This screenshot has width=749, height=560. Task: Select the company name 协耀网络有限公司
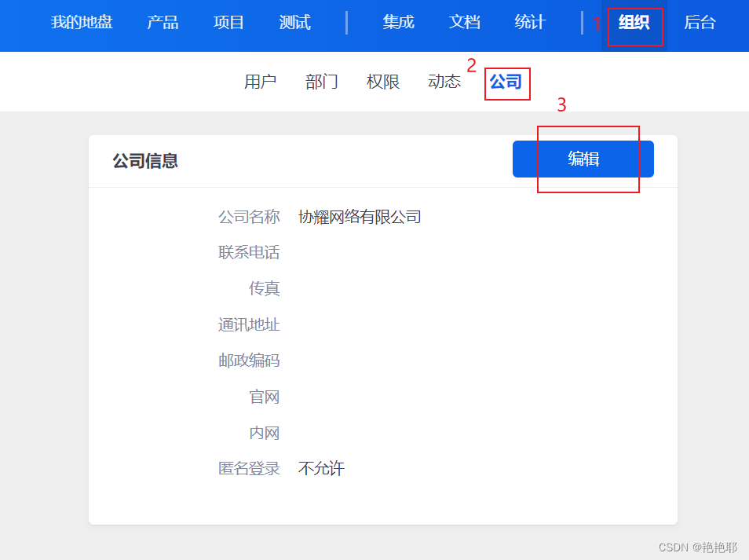pyautogui.click(x=360, y=217)
